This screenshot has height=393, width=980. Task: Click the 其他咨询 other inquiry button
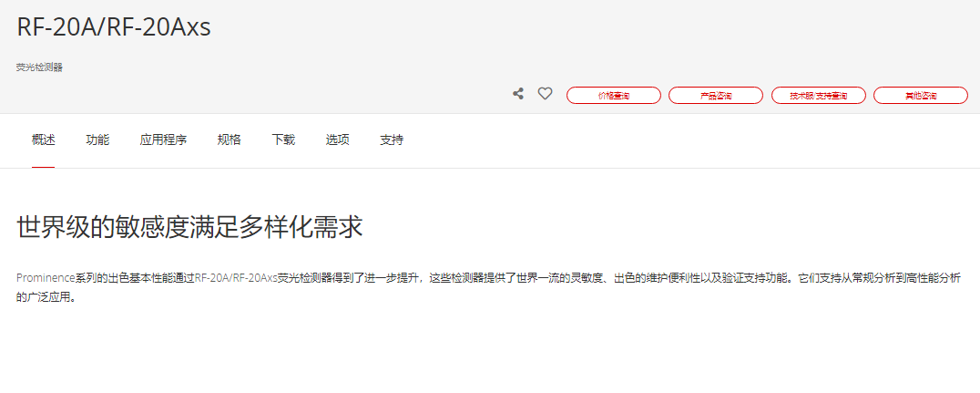[x=921, y=95]
